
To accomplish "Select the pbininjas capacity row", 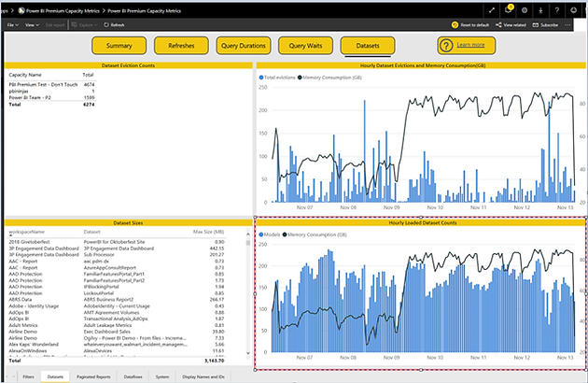I will [51, 91].
